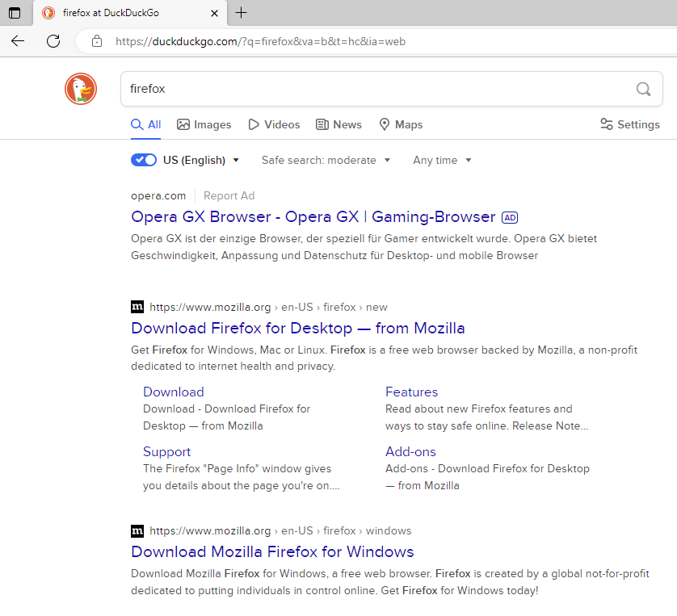Open mozilla.org en-US firefox new URL
The width and height of the screenshot is (677, 616).
pyautogui.click(x=268, y=307)
